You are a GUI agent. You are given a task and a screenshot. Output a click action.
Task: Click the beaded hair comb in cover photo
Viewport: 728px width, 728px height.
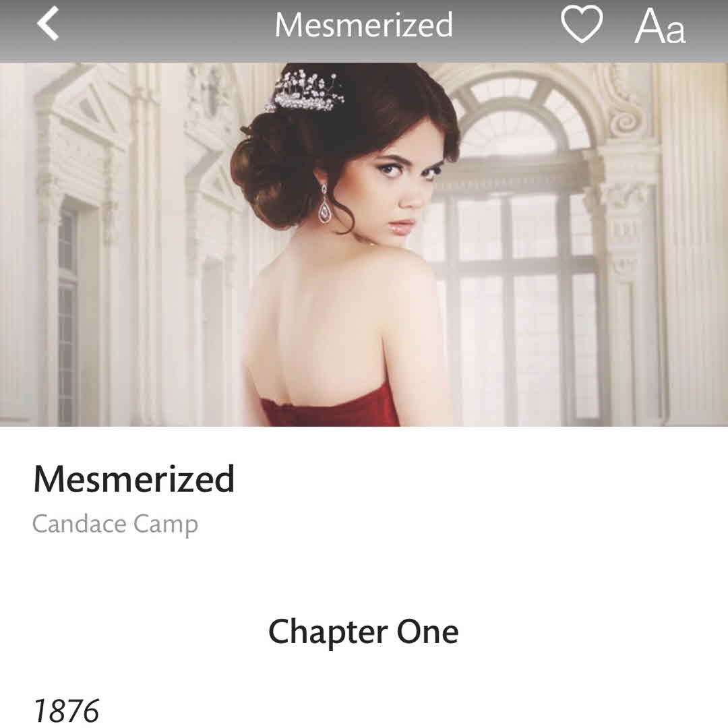(x=305, y=92)
